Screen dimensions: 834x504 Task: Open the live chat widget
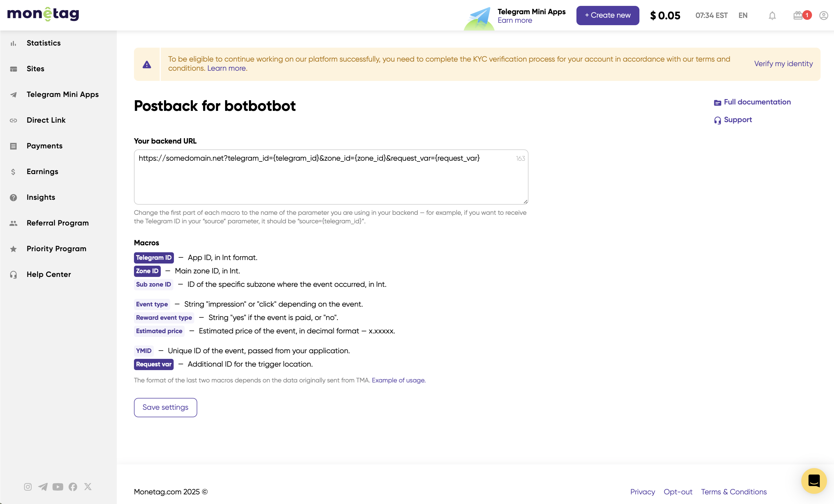814,480
